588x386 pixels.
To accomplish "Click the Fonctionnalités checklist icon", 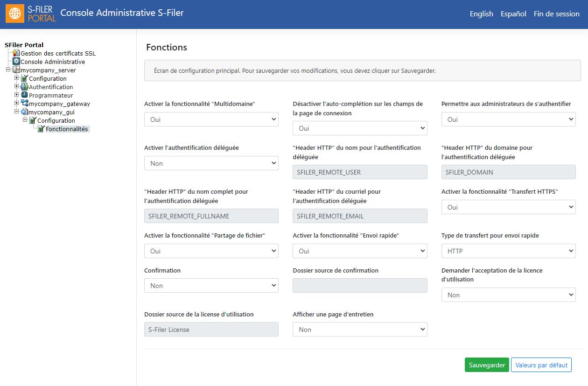I will click(x=42, y=129).
